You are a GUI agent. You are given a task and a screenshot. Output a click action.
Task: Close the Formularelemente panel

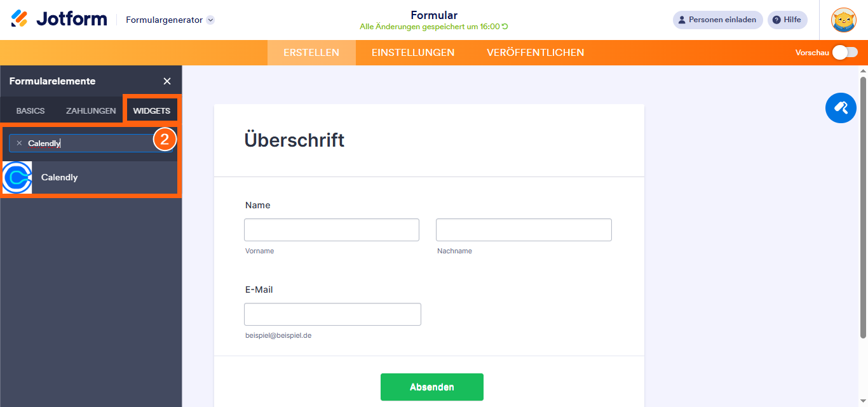click(x=166, y=81)
